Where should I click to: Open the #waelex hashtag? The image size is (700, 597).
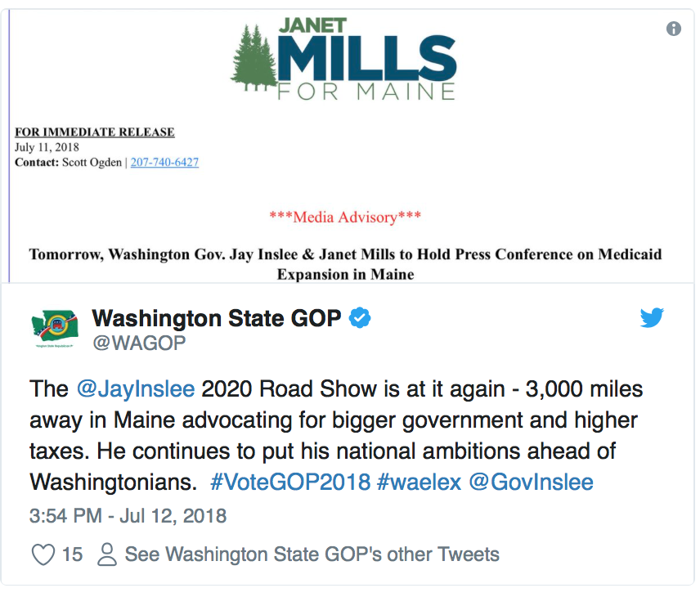coord(419,483)
